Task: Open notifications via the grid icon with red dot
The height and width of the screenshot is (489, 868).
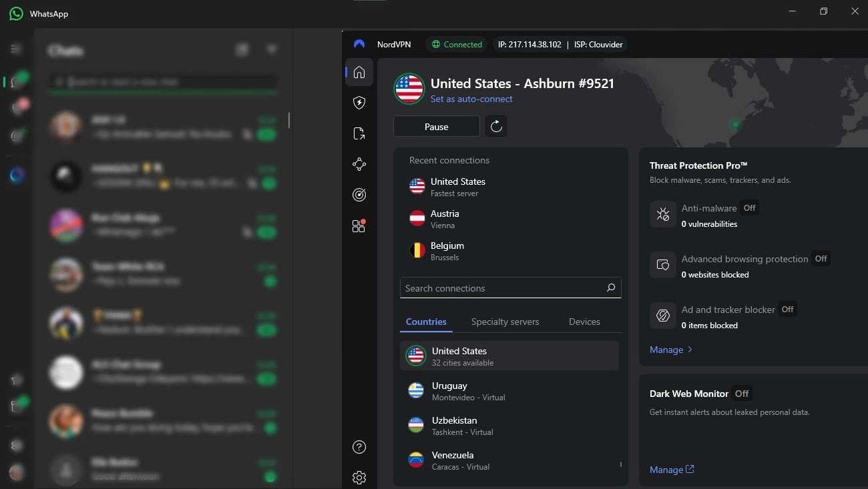Action: tap(359, 225)
